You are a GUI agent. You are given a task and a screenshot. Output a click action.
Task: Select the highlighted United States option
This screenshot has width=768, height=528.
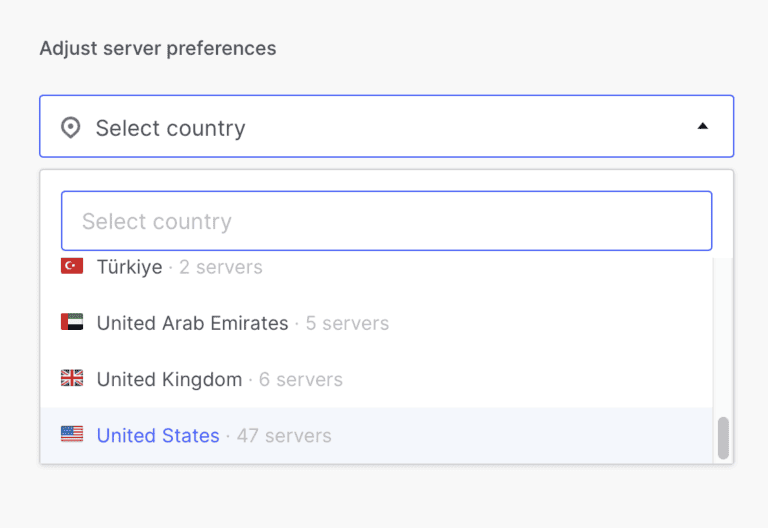click(x=158, y=435)
